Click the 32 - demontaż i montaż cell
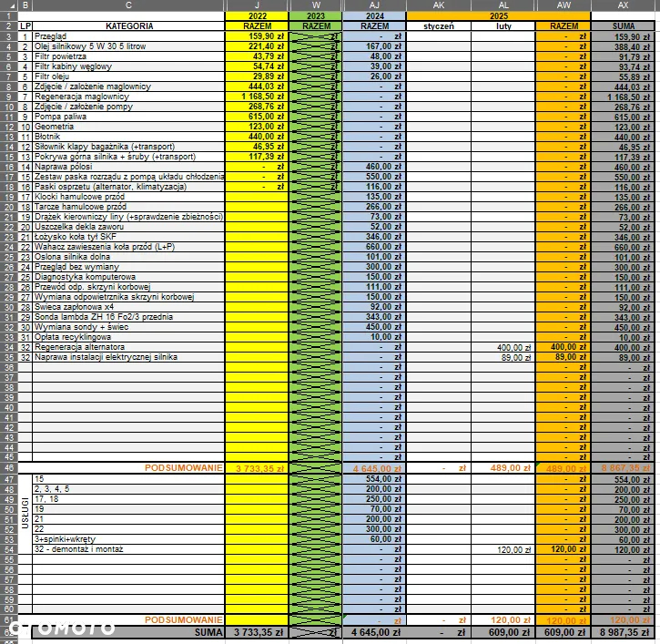This screenshot has height=644, width=660. (128, 549)
